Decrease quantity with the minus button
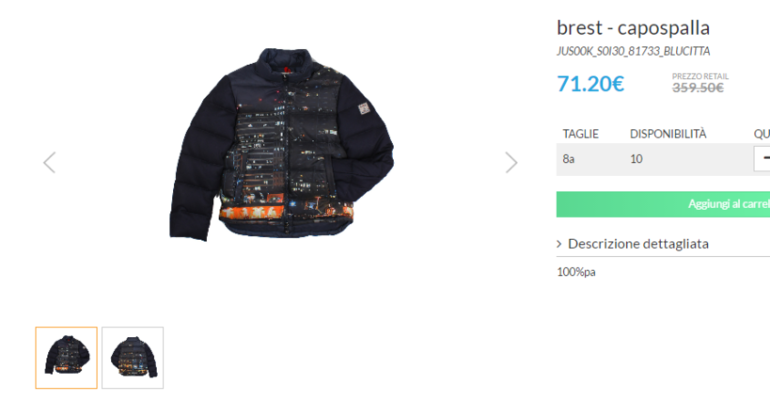The height and width of the screenshot is (401, 770). pyautogui.click(x=763, y=159)
